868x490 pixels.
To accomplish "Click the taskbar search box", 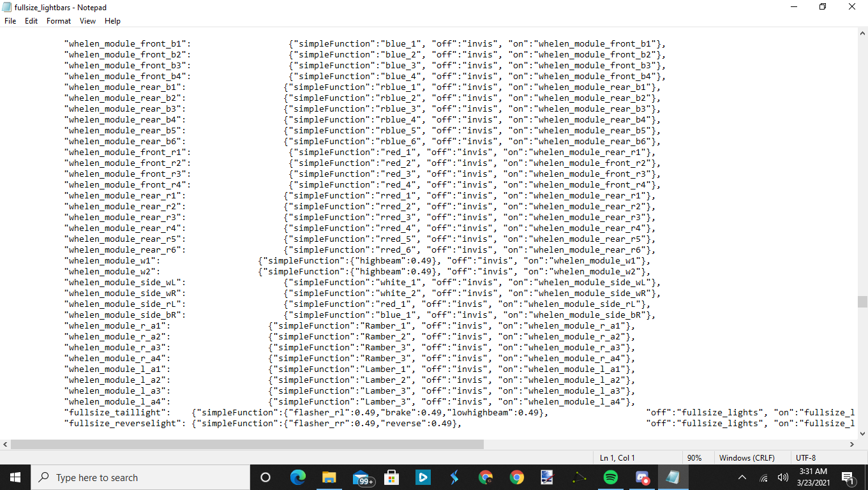I will (140, 477).
